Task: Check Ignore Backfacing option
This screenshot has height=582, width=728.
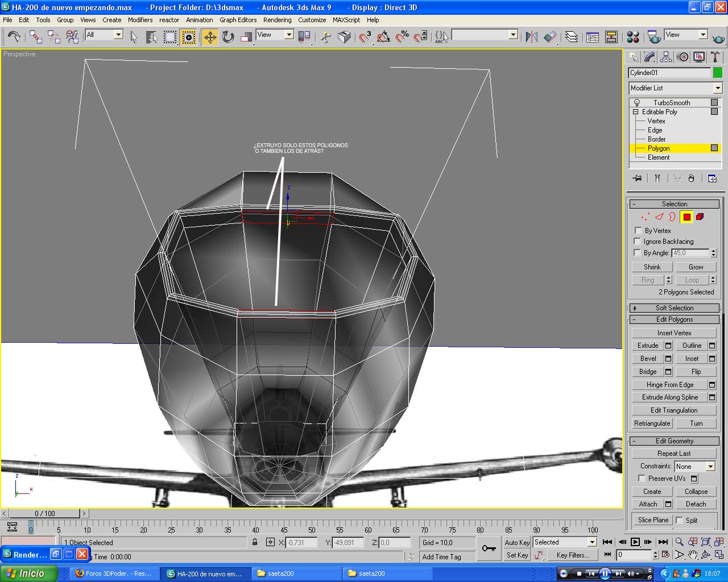Action: (x=638, y=241)
